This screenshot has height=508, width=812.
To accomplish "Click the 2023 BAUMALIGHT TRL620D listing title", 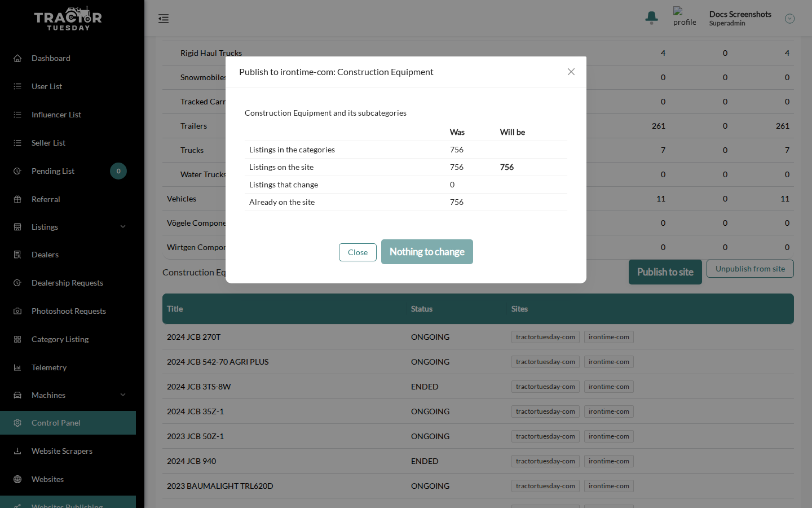I will [x=220, y=486].
